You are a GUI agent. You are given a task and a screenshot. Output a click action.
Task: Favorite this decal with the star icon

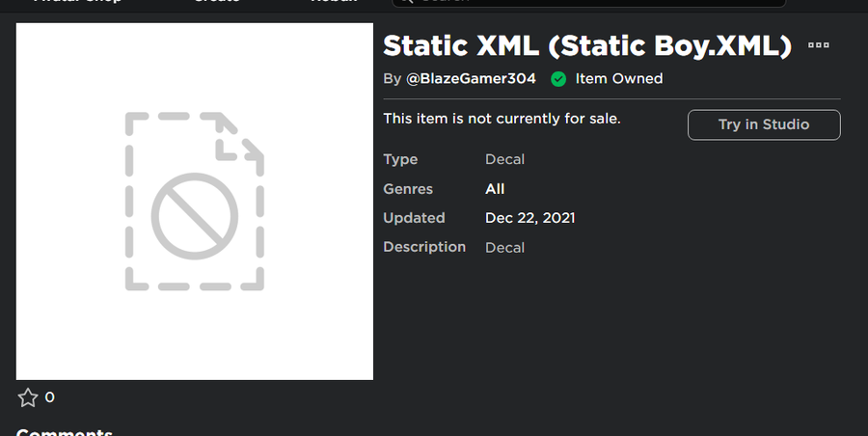(28, 397)
